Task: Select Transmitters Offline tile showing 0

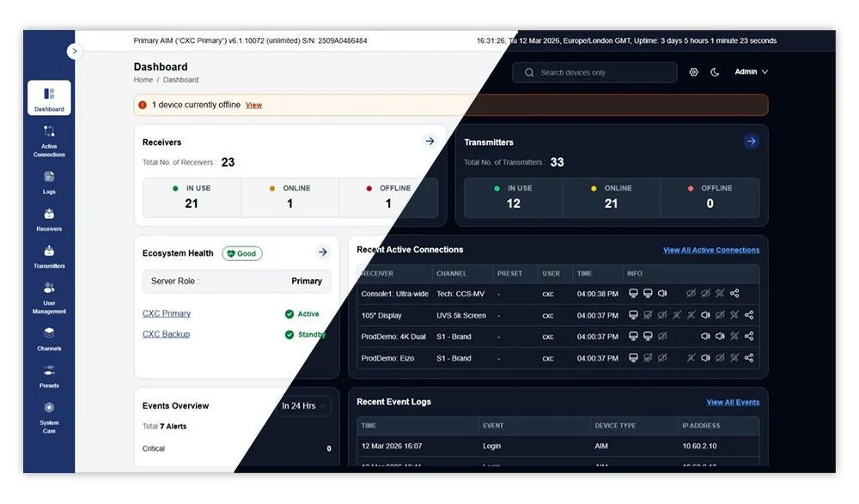Action: click(x=710, y=197)
